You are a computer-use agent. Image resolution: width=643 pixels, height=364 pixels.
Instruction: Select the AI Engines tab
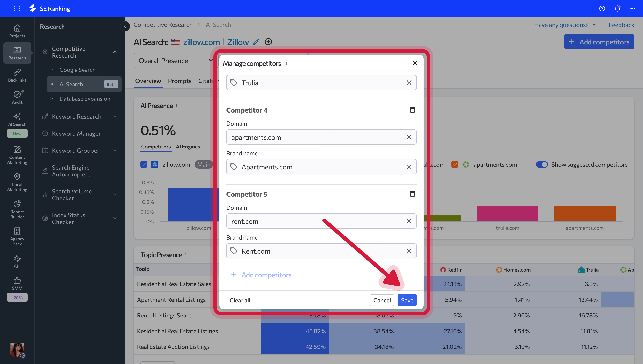[x=188, y=147]
